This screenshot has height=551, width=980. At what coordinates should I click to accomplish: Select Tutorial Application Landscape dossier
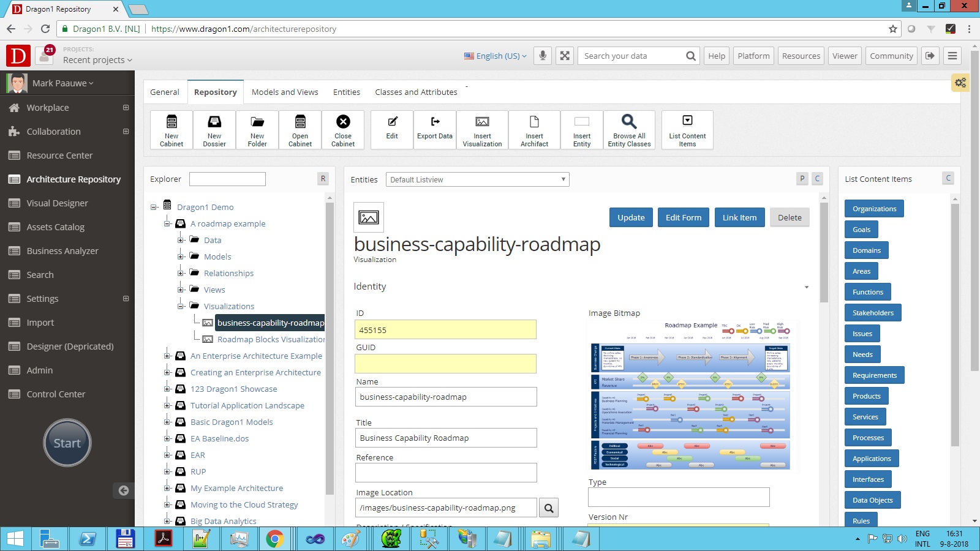[247, 405]
